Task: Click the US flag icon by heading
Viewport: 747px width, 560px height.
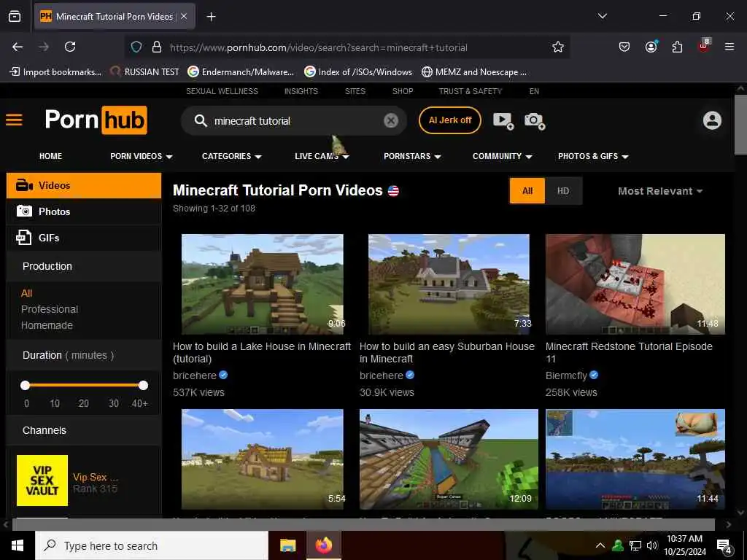Action: 393,191
